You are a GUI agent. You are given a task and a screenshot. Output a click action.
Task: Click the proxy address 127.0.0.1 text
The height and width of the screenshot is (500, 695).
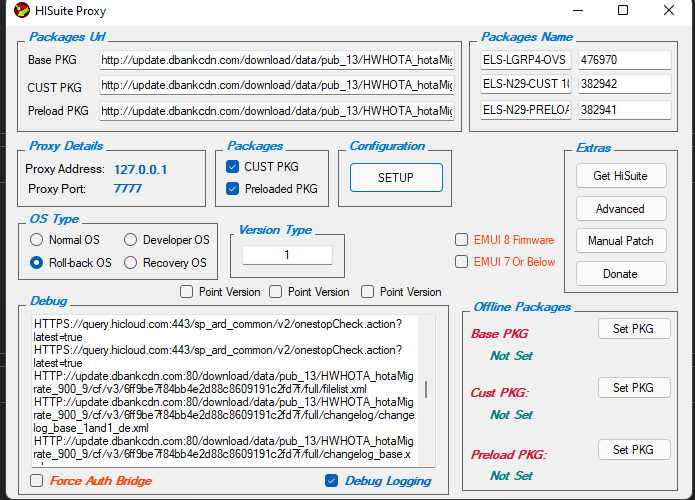click(x=141, y=170)
